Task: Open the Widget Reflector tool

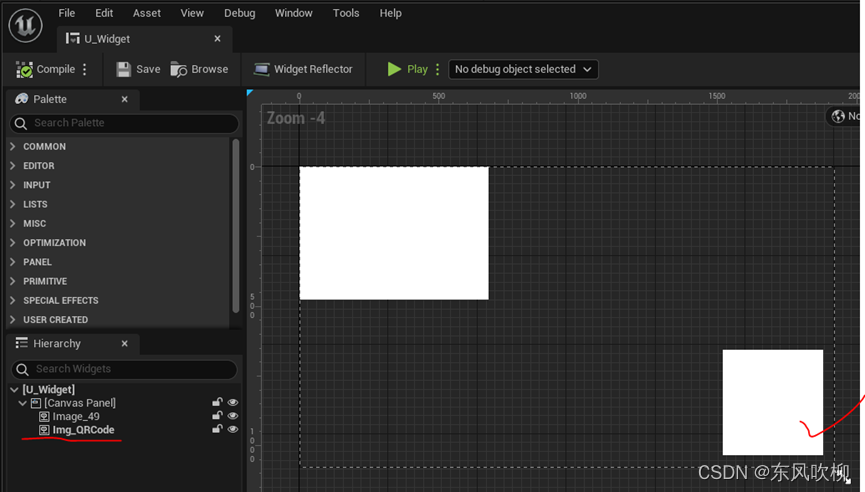Action: (x=303, y=69)
